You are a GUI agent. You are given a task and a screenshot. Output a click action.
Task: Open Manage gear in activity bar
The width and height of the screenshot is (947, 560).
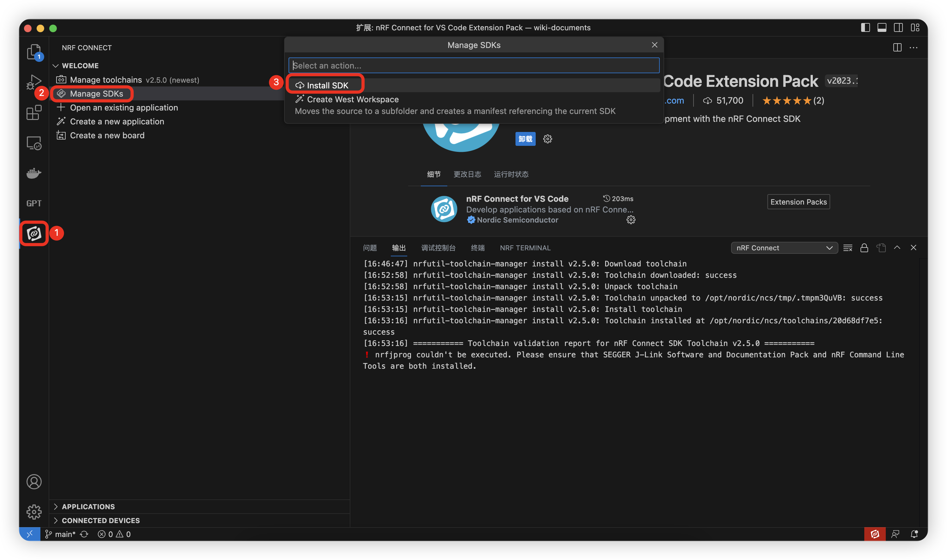[34, 512]
